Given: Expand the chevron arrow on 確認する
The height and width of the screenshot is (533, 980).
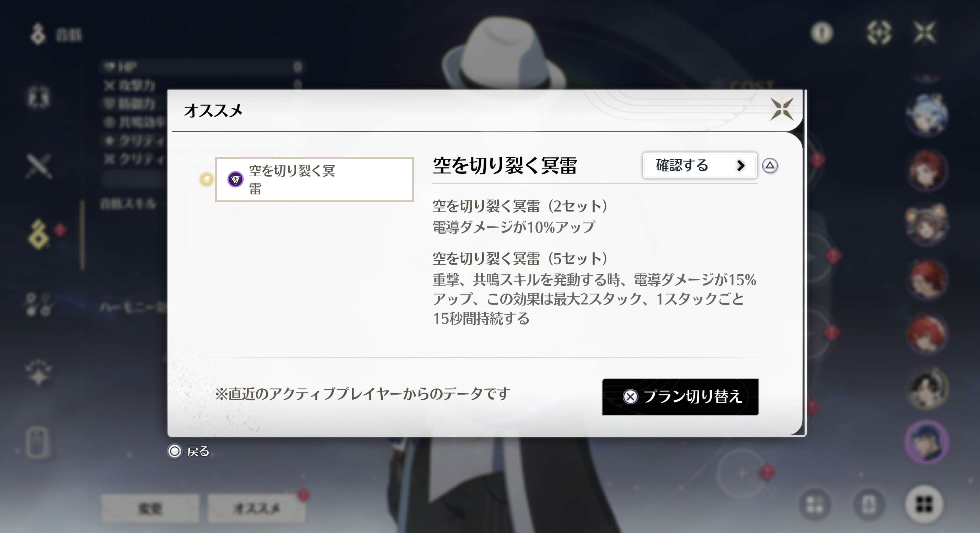Looking at the screenshot, I should coord(740,165).
